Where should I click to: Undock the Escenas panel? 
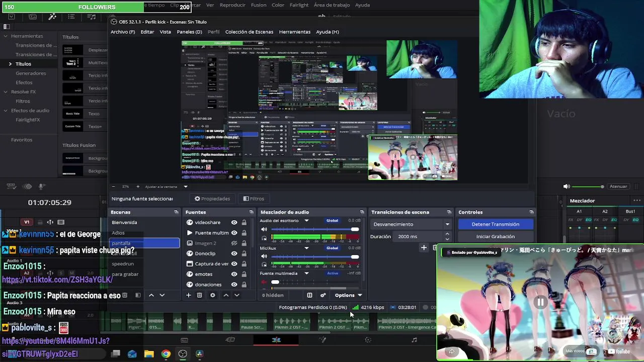(176, 212)
